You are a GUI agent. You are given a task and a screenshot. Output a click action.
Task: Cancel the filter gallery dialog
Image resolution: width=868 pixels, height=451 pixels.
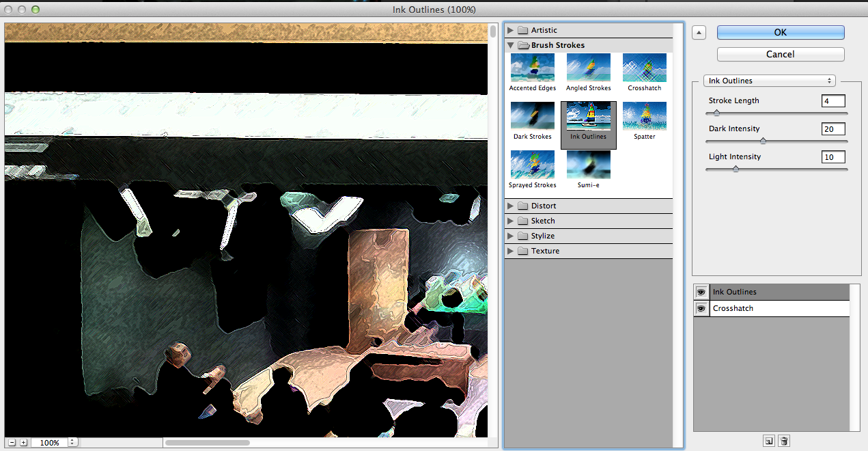click(780, 54)
